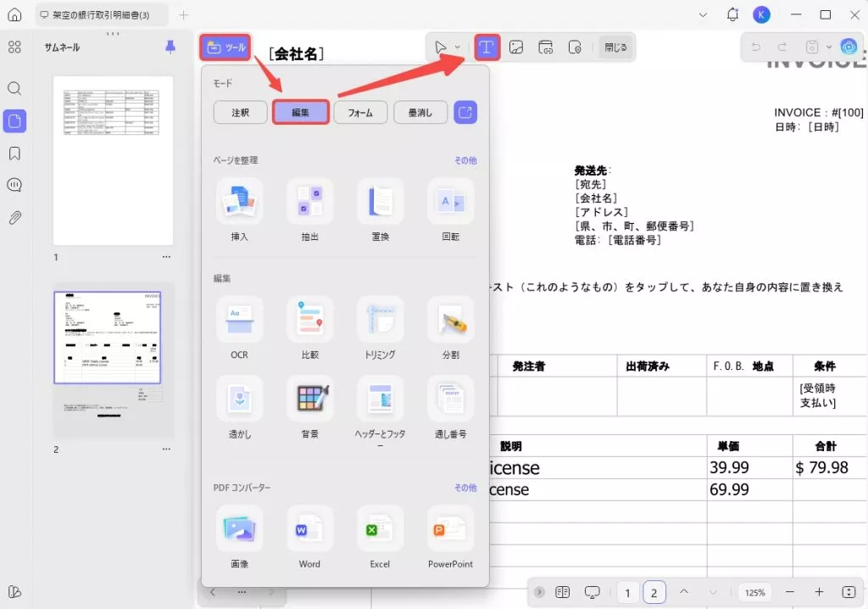
Task: Click the 閉じる button
Action: click(x=615, y=47)
